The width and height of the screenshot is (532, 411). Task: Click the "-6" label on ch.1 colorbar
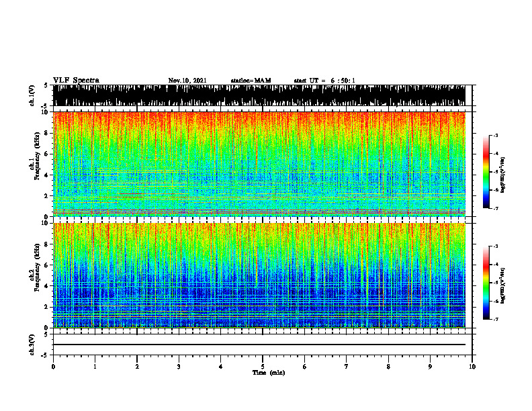[x=496, y=190]
